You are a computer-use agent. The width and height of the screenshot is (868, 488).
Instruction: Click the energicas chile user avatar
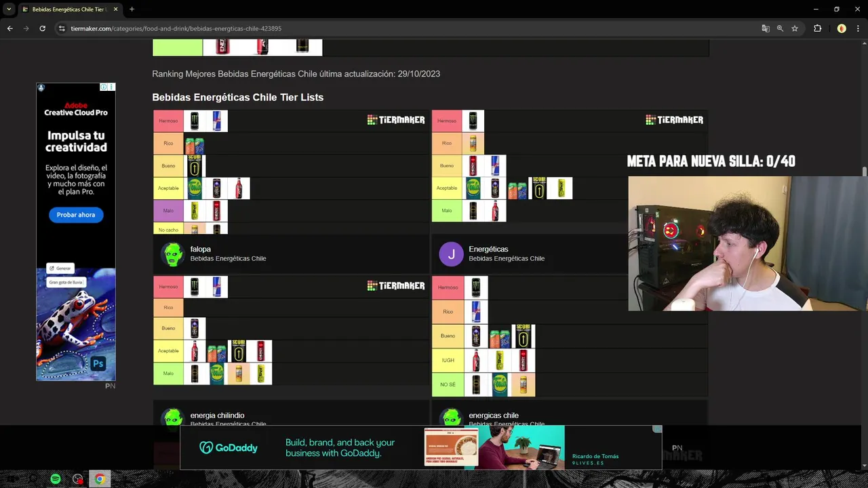(x=451, y=418)
